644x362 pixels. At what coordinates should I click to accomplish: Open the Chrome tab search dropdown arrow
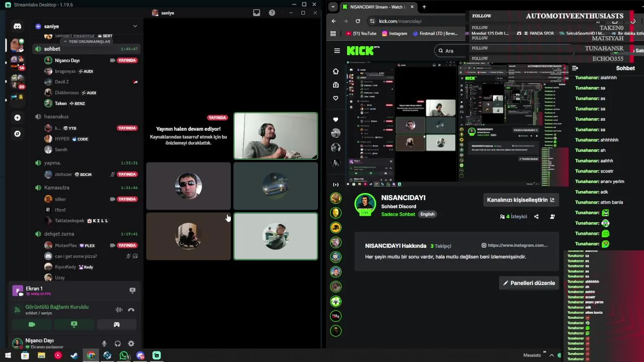point(333,7)
